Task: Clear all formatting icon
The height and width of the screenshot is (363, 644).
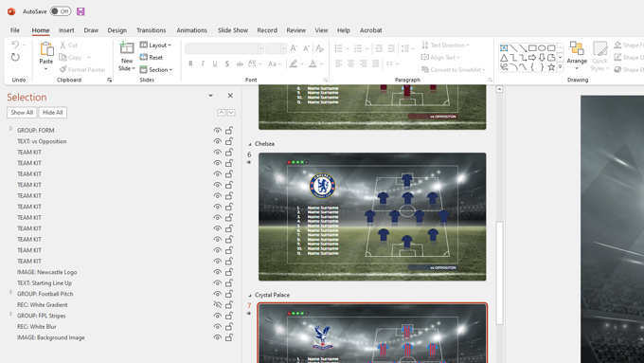Action: (320, 48)
